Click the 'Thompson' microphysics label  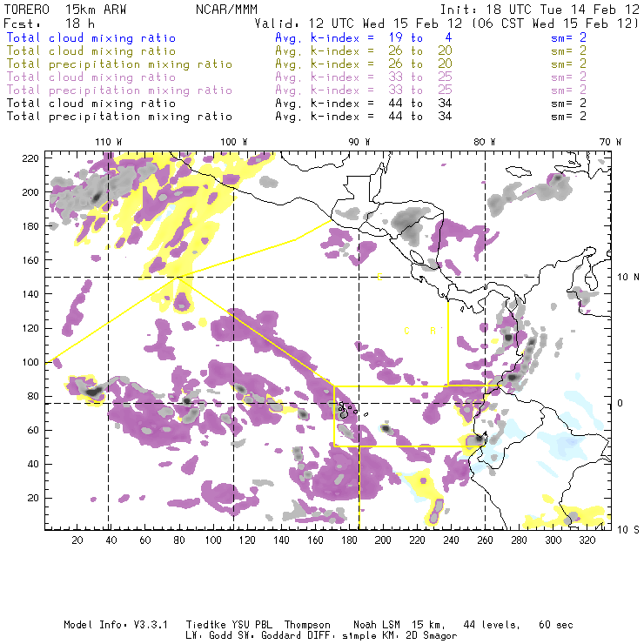point(307,626)
